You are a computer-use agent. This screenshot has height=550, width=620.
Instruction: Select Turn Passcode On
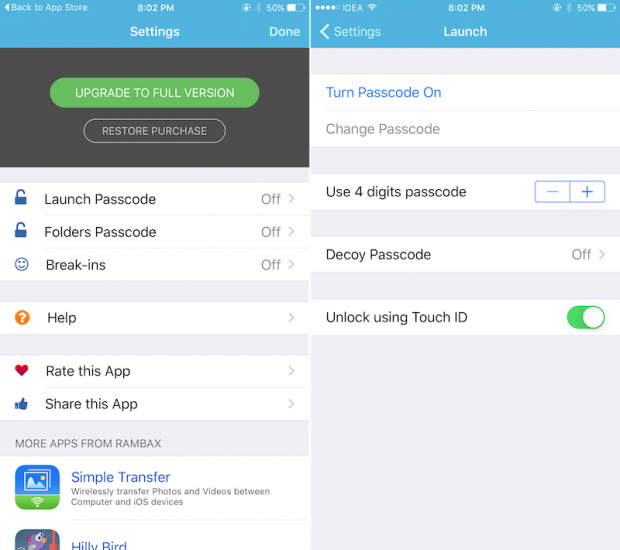tap(384, 92)
